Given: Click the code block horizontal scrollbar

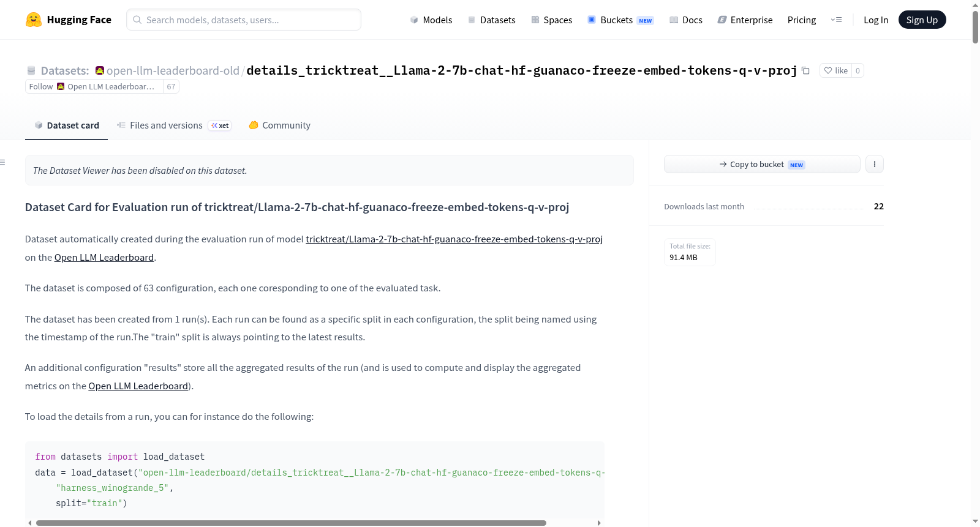Looking at the screenshot, I should (x=291, y=523).
